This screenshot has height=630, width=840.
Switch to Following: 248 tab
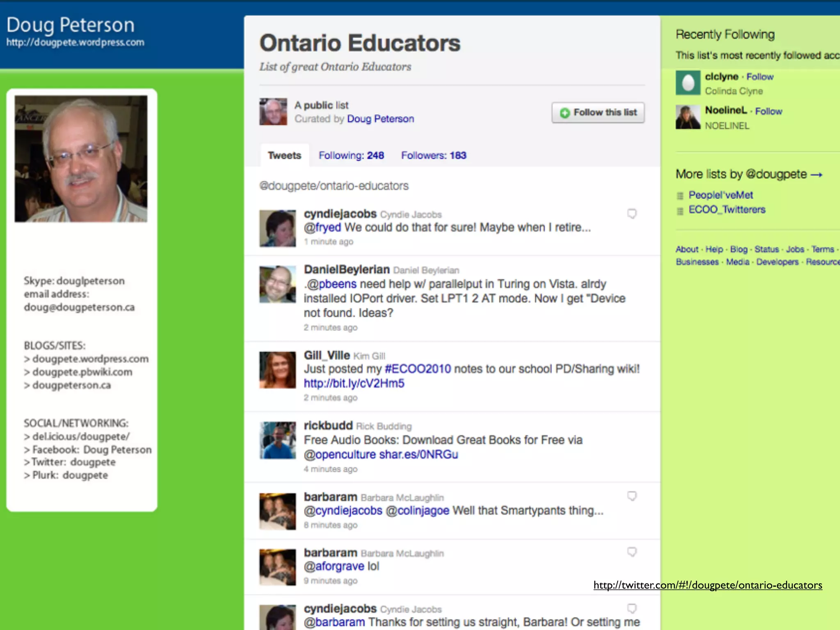(x=352, y=155)
